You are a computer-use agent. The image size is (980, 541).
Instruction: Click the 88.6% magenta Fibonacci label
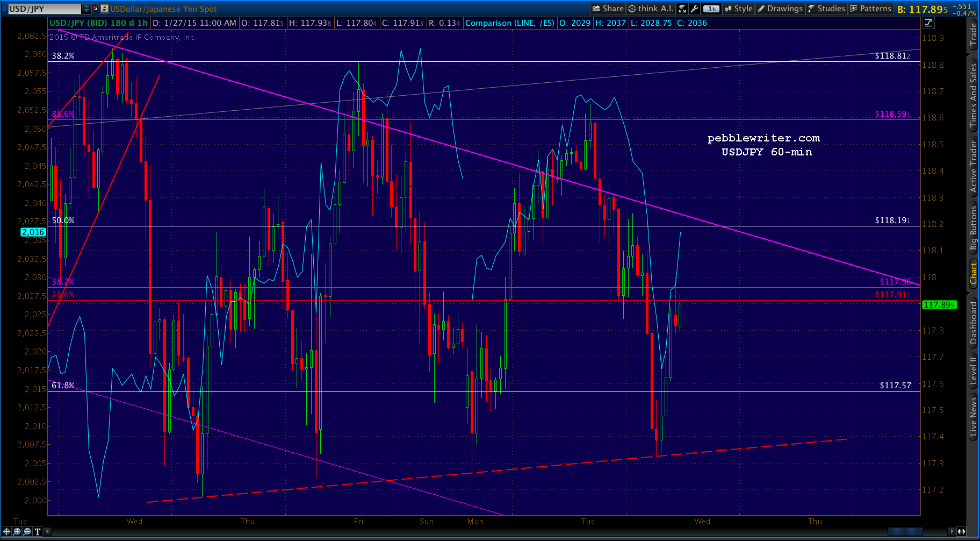click(63, 114)
